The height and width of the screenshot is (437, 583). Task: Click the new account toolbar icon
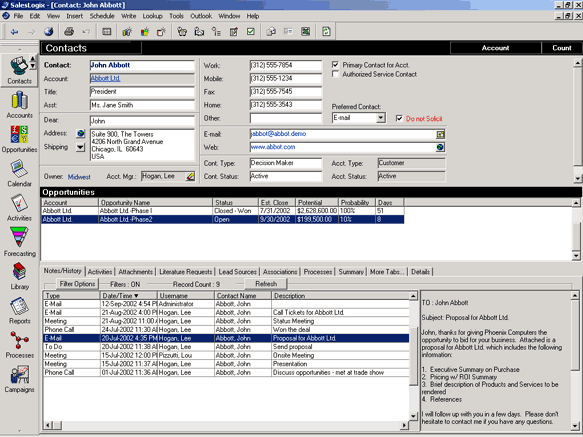click(x=127, y=32)
